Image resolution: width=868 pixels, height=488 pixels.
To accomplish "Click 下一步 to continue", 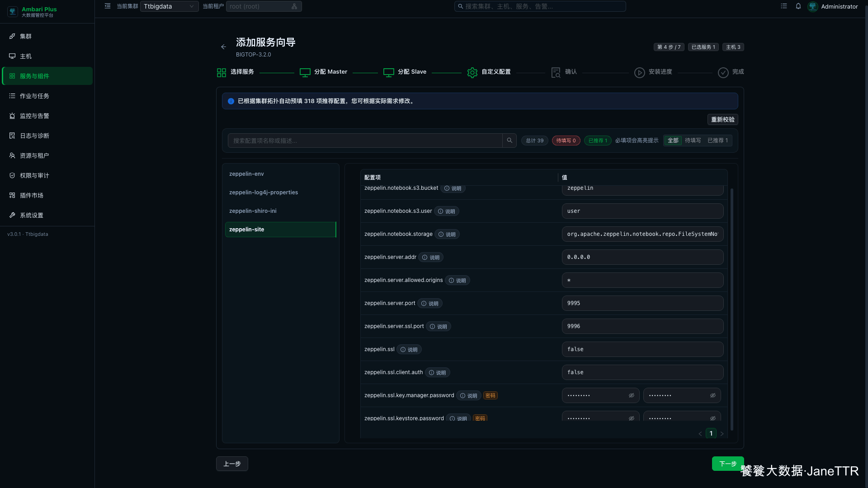I will [x=728, y=464].
